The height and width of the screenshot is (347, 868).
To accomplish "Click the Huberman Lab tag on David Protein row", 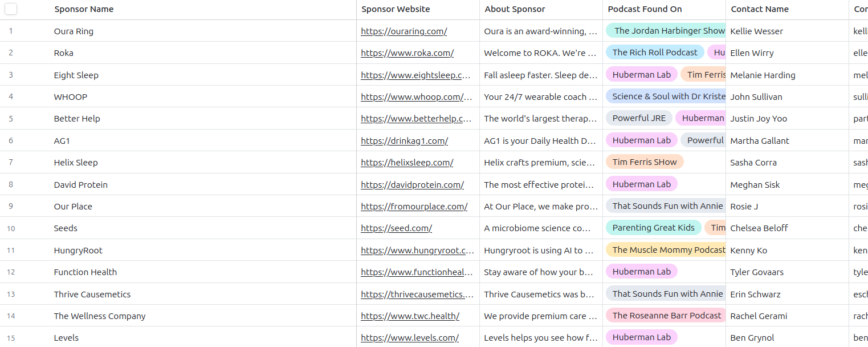I will pyautogui.click(x=641, y=184).
